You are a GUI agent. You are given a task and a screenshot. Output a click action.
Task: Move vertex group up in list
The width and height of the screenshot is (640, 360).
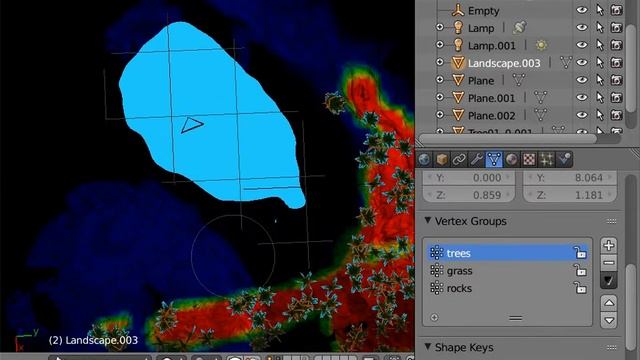click(x=609, y=303)
